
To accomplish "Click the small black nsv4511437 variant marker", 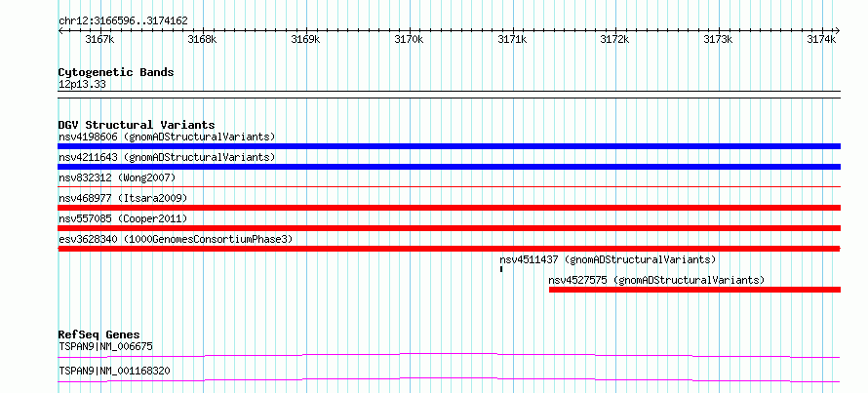I will [x=501, y=269].
